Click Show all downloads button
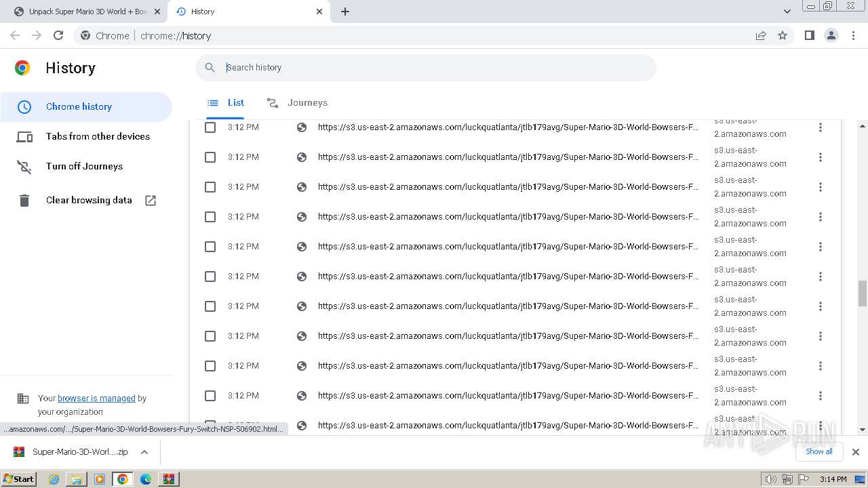 (x=819, y=451)
